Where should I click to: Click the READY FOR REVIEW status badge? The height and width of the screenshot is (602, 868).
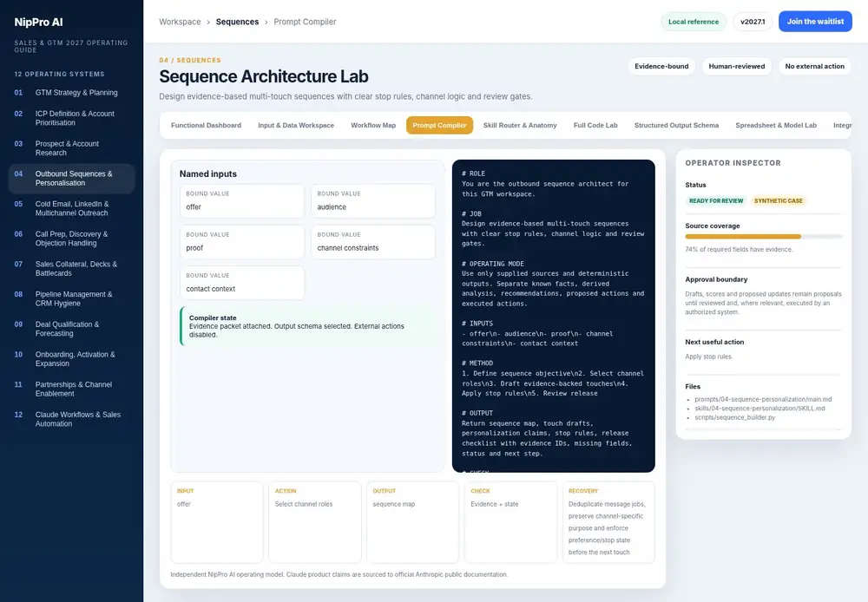click(x=716, y=201)
